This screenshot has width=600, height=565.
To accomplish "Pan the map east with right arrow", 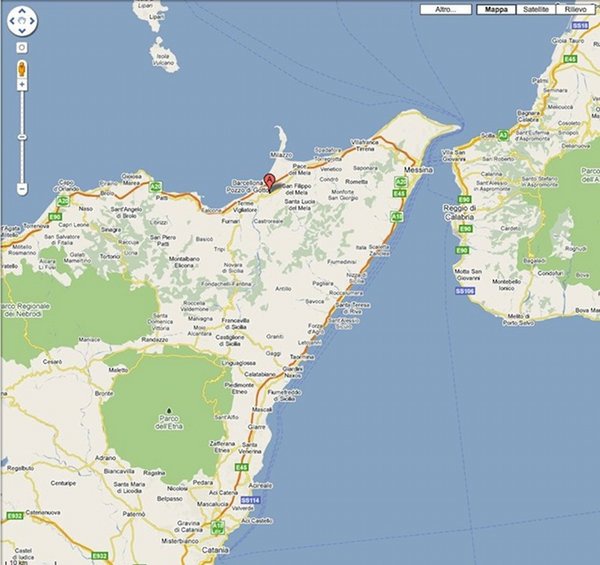I will point(32,21).
